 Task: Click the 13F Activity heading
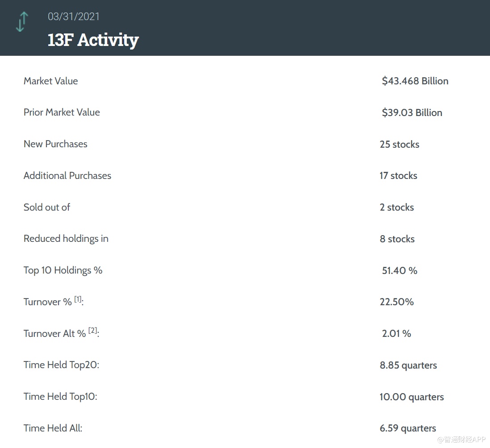(x=93, y=40)
